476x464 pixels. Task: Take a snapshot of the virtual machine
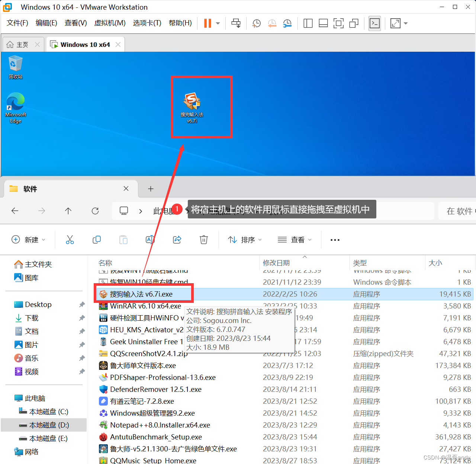click(x=256, y=23)
